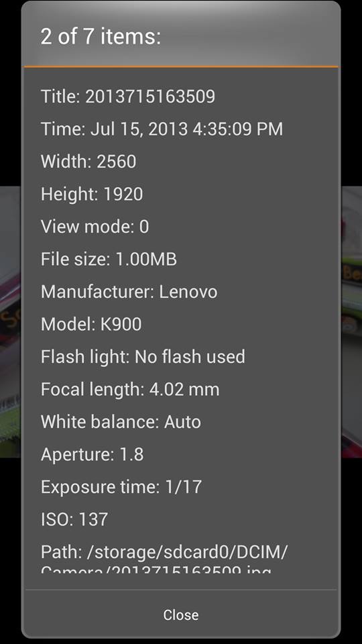Tap the partially hidden Camera filename line
The image size is (362, 644).
[x=156, y=570]
